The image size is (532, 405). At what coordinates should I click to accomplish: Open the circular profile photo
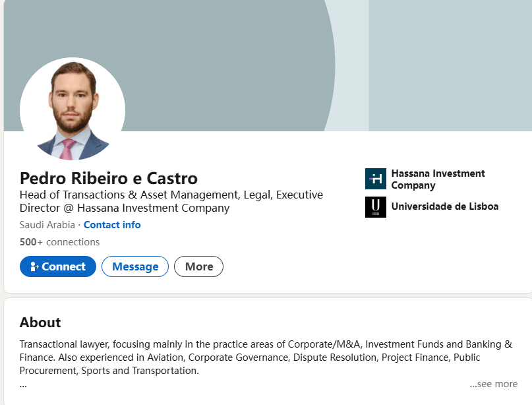point(73,109)
